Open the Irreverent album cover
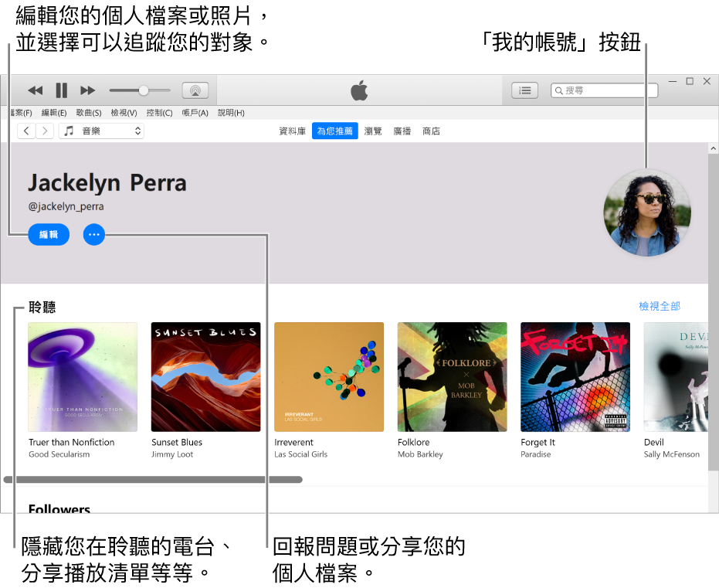The height and width of the screenshot is (588, 719). tap(329, 377)
